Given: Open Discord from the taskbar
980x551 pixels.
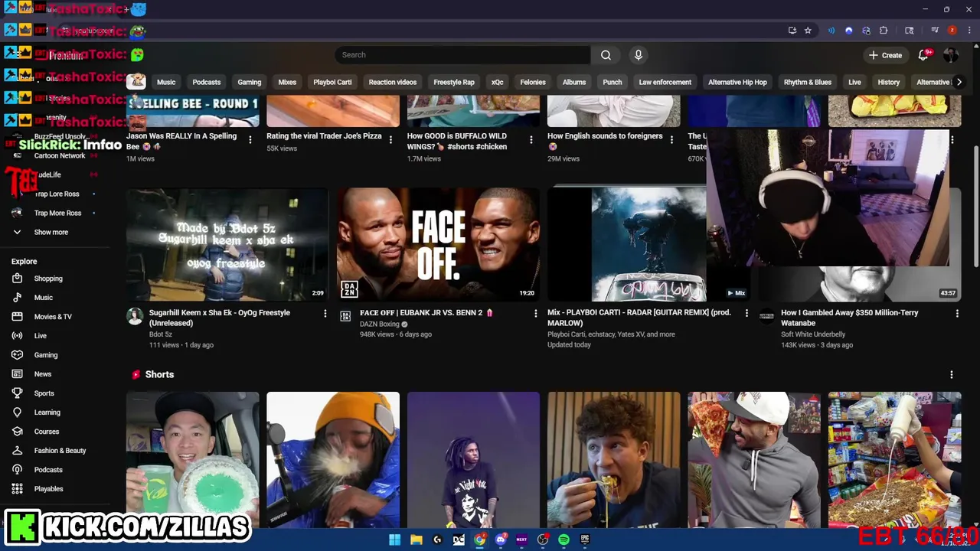Looking at the screenshot, I should click(x=501, y=540).
